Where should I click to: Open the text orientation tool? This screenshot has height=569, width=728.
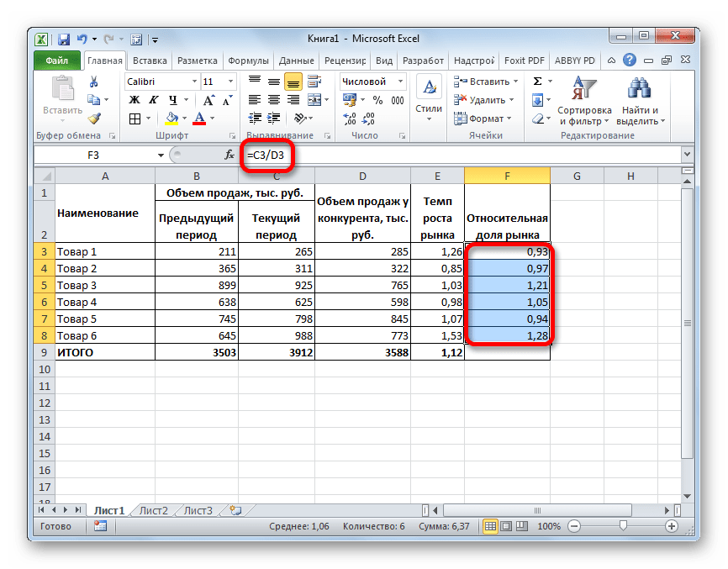300,119
